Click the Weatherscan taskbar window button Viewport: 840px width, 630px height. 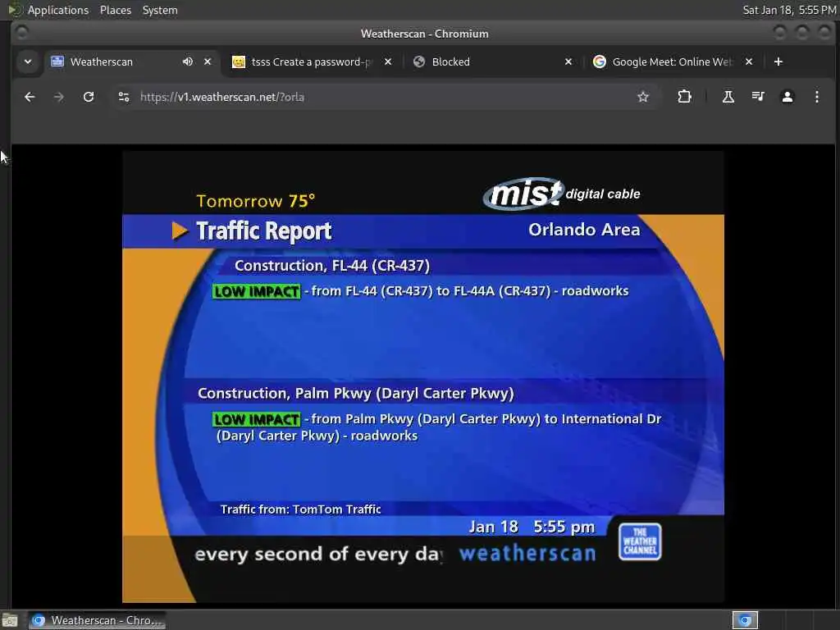97,620
